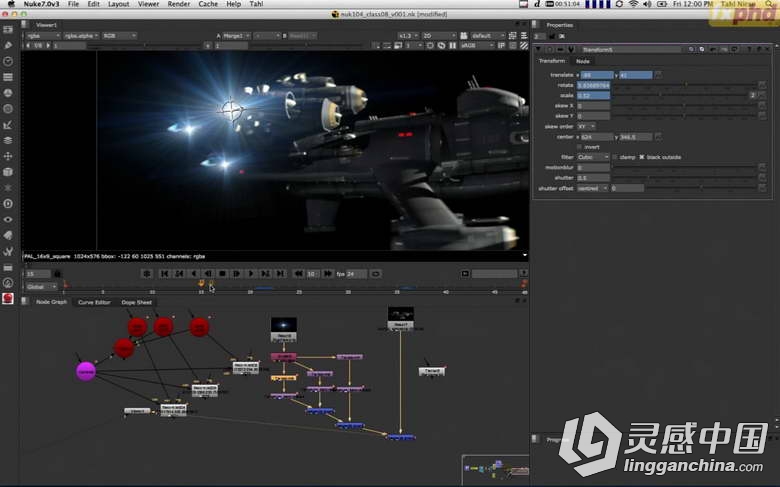Click the scale slider
780x487 pixels.
pos(680,96)
